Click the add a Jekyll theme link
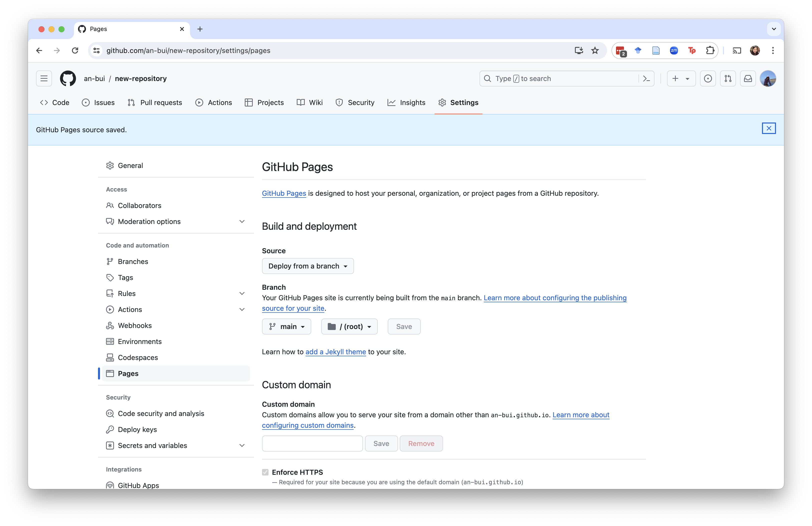 tap(335, 352)
